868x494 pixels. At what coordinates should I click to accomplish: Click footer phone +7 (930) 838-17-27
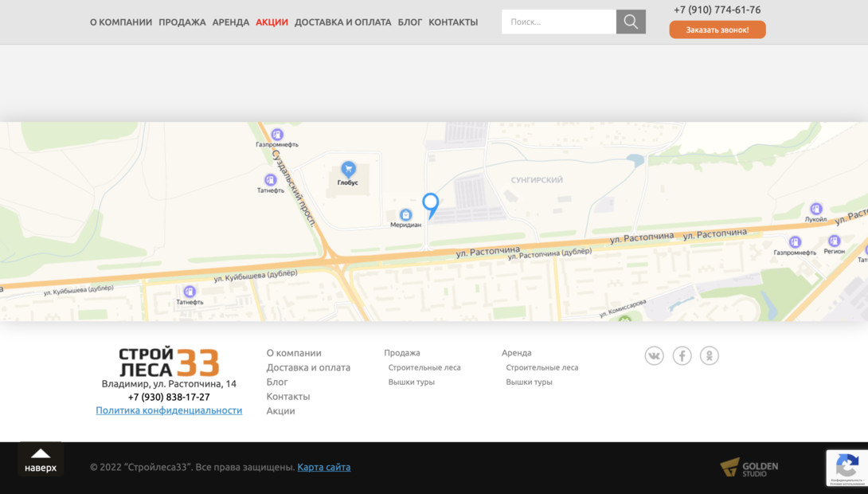pyautogui.click(x=169, y=397)
